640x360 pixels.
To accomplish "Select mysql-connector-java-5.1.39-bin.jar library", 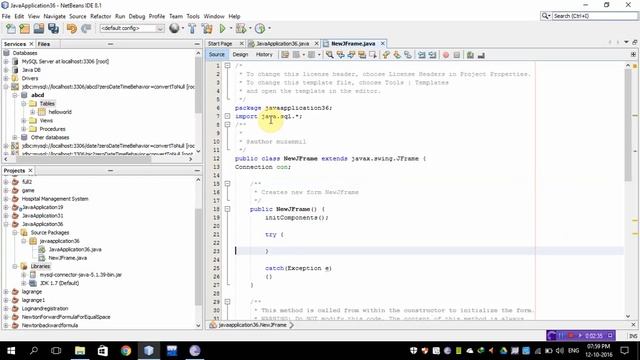I will click(81, 275).
